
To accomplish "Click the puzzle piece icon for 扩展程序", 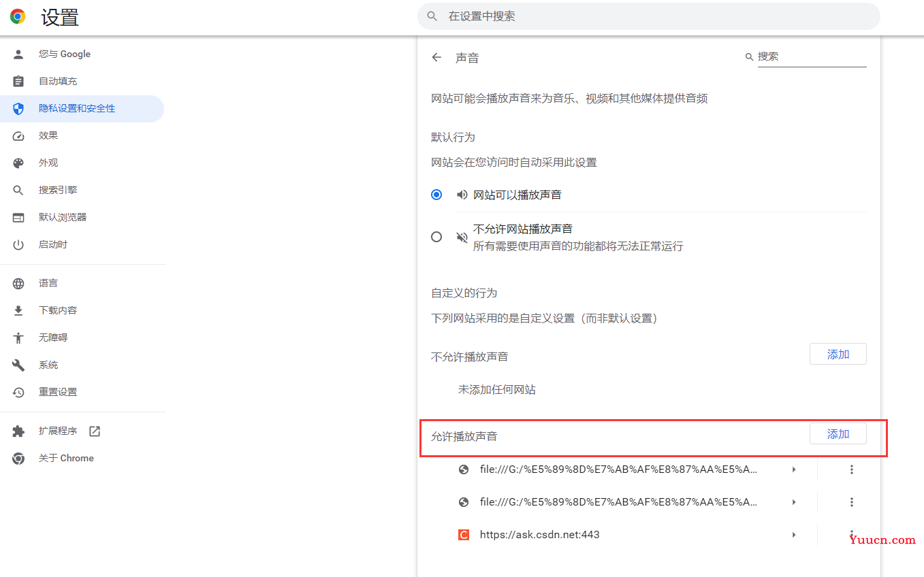I will (x=18, y=431).
